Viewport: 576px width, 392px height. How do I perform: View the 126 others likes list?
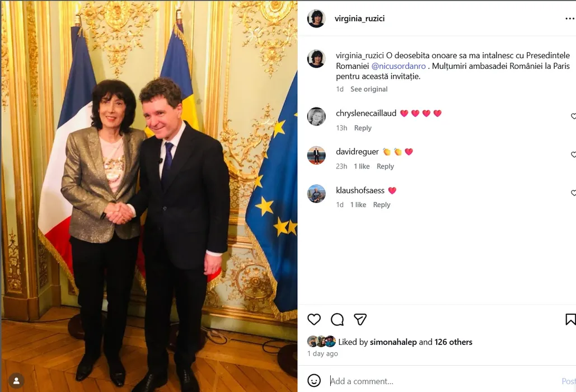[x=453, y=342]
